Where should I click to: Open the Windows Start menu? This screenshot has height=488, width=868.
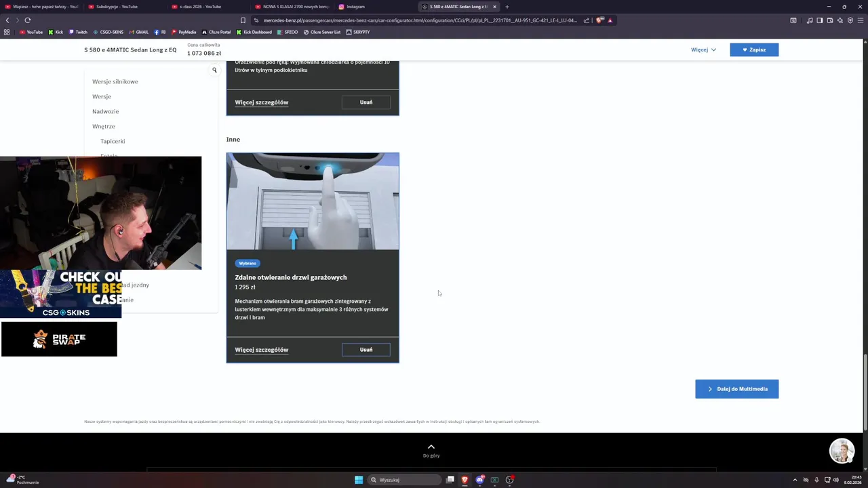(359, 480)
